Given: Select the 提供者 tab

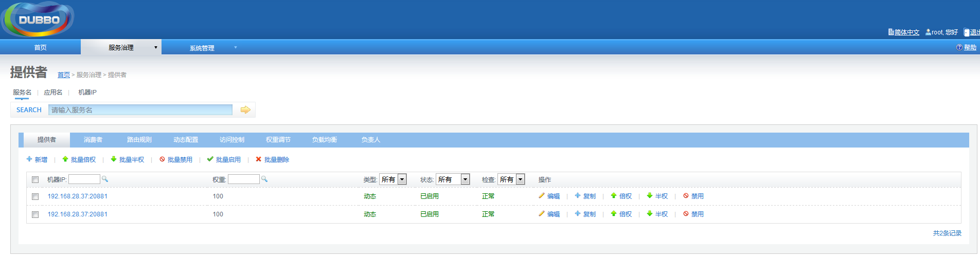Looking at the screenshot, I should [x=47, y=140].
